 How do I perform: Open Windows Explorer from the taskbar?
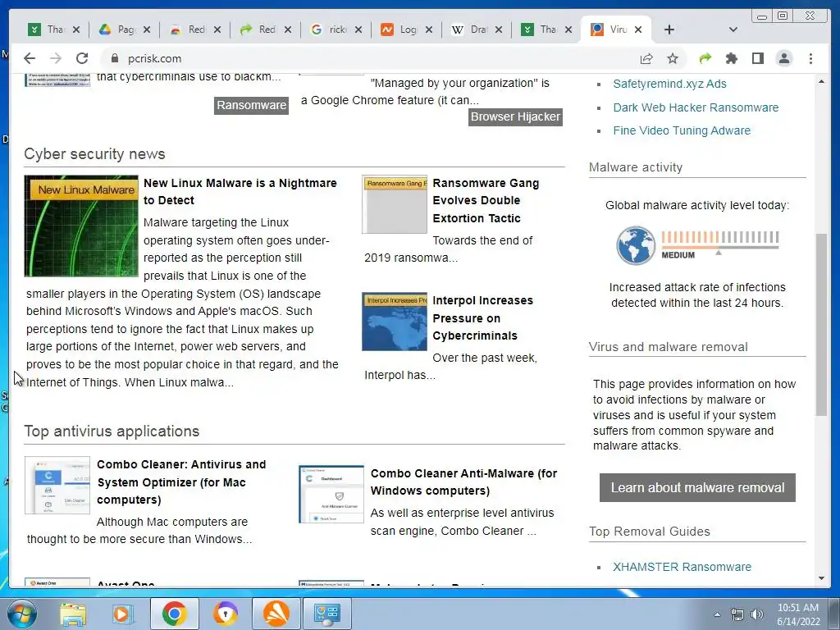(72, 614)
